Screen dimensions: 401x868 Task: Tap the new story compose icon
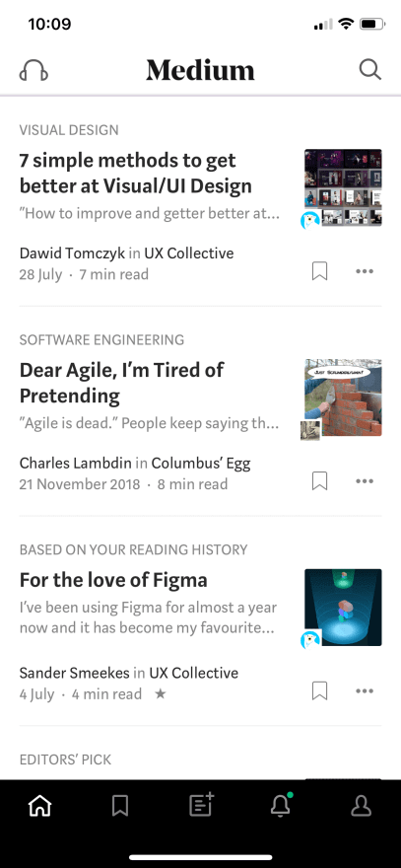pos(201,805)
